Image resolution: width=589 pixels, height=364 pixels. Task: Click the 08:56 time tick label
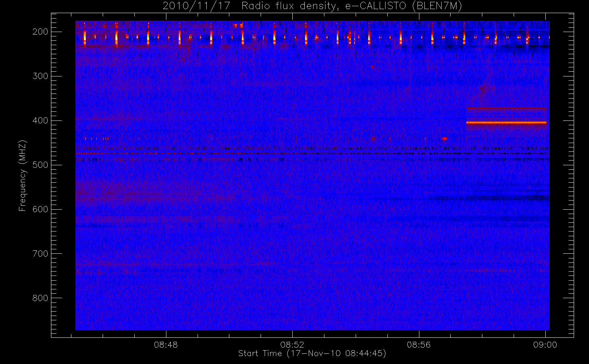(419, 345)
